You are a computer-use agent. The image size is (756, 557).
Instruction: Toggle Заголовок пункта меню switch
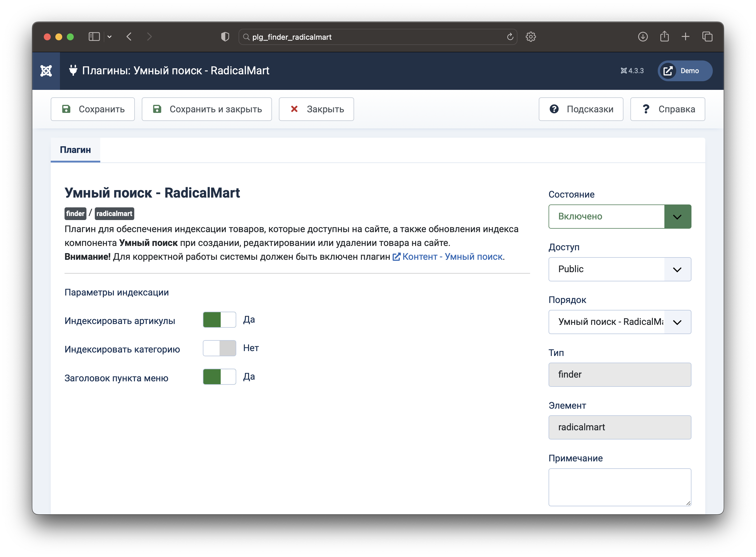(x=219, y=377)
